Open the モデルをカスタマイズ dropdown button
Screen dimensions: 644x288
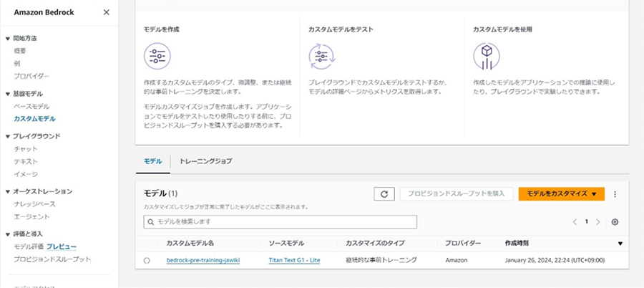tap(562, 193)
